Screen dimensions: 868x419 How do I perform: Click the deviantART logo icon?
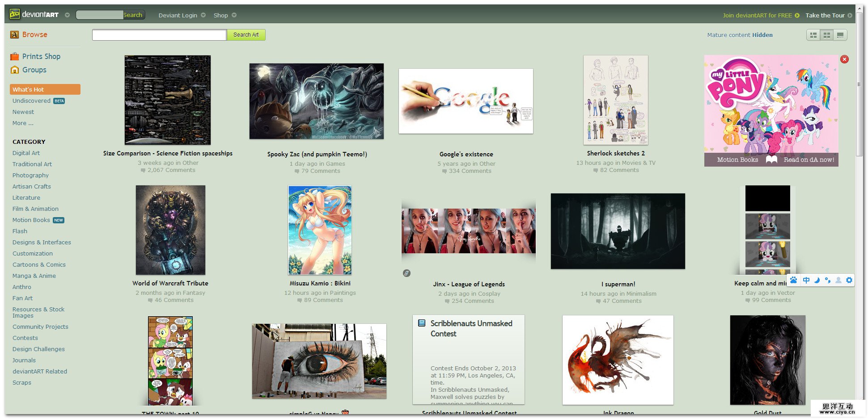coord(15,14)
